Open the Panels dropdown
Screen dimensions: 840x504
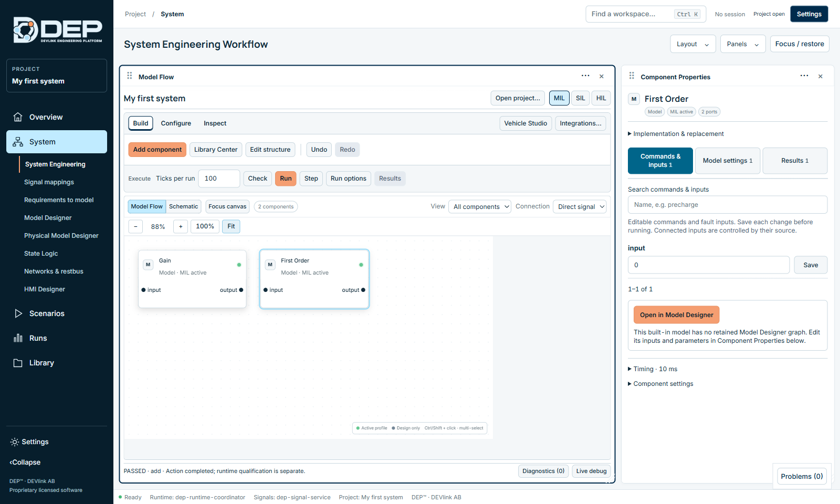click(743, 44)
